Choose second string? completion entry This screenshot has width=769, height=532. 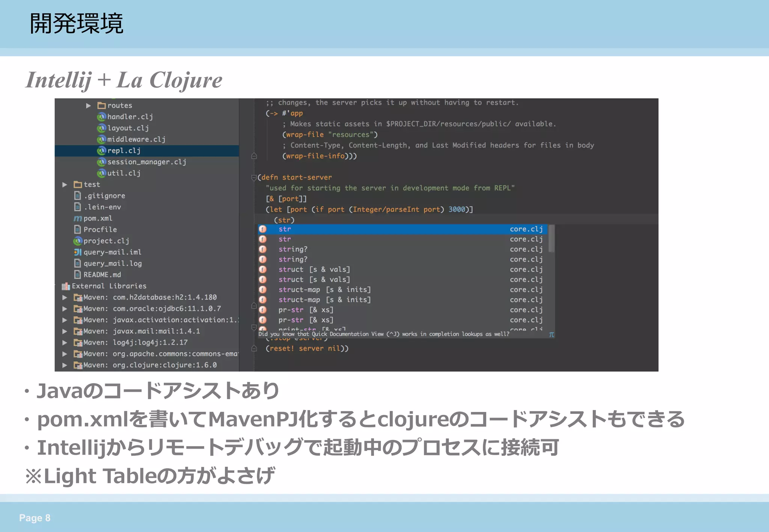403,260
